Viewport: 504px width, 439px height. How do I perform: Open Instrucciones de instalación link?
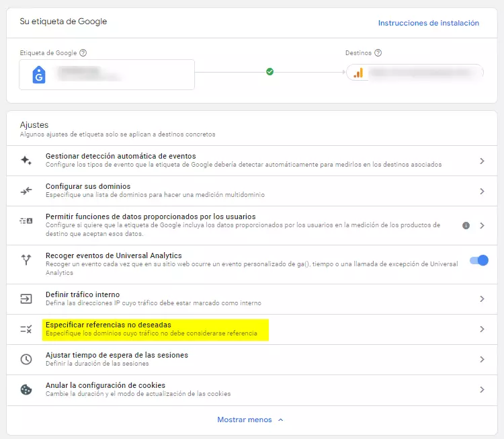click(429, 23)
